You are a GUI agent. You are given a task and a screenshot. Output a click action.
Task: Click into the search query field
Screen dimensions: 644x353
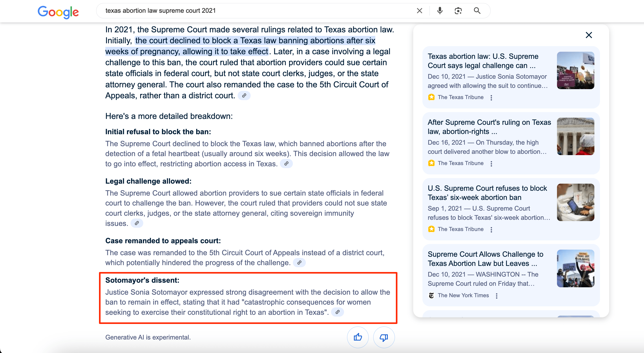pyautogui.click(x=257, y=11)
